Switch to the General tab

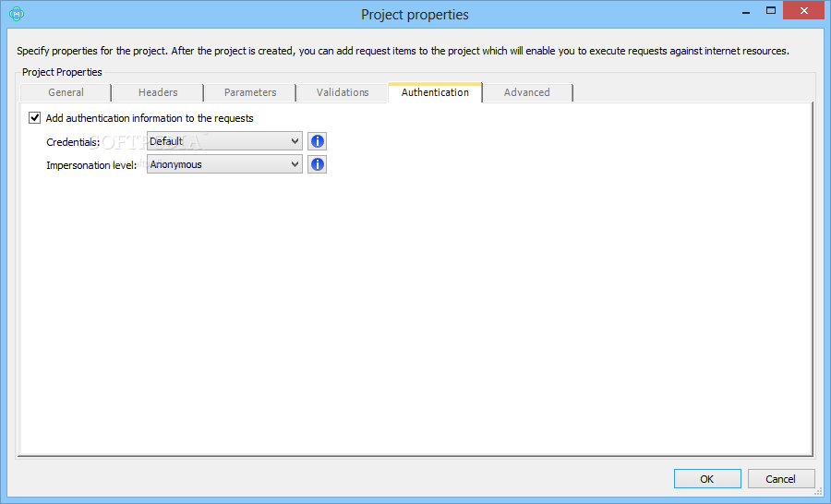(66, 92)
